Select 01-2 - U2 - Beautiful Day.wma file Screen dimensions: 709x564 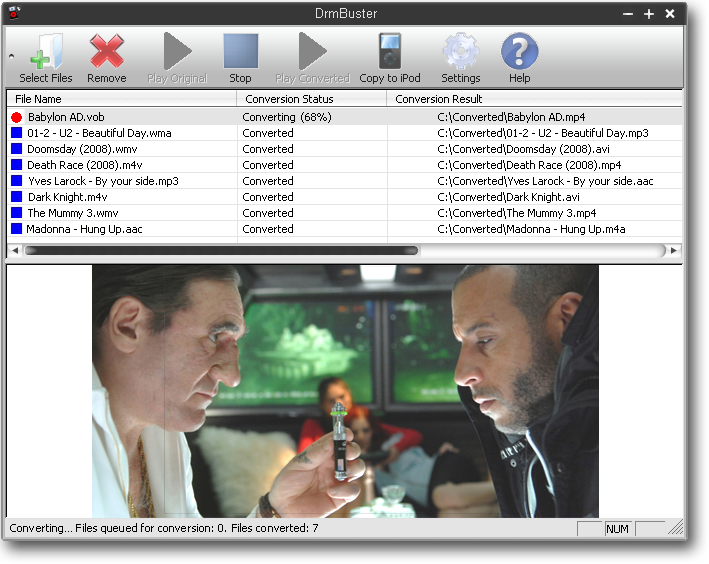click(99, 133)
